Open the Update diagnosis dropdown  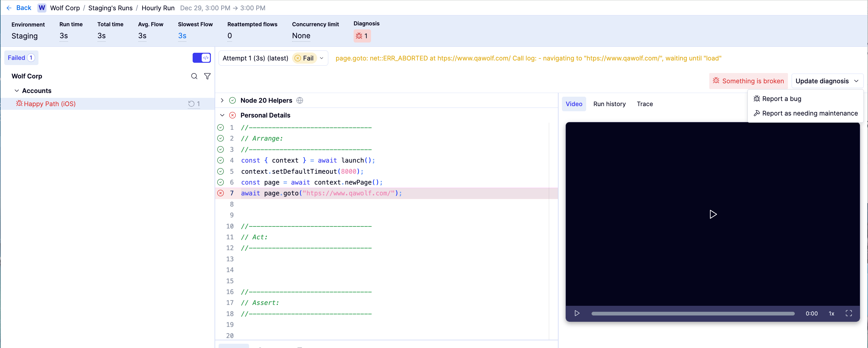tap(827, 81)
